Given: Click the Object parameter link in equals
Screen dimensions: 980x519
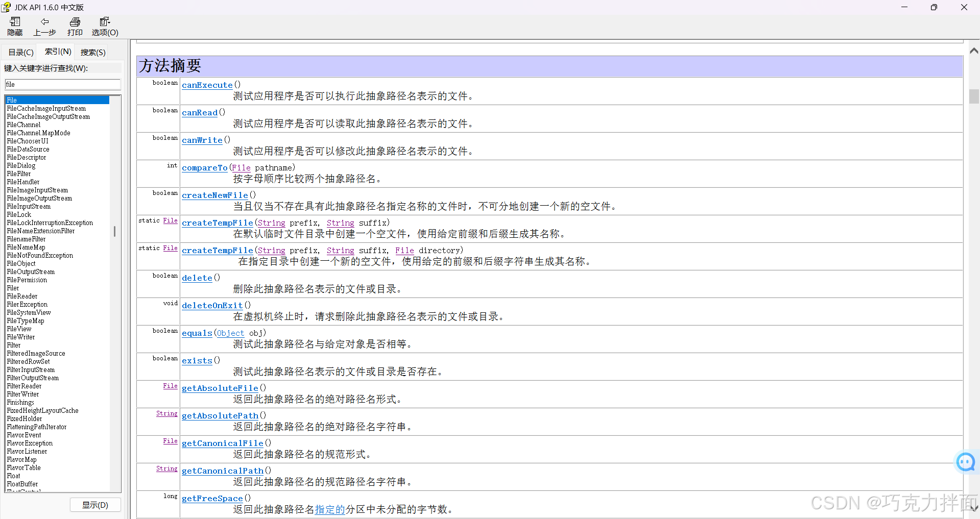Looking at the screenshot, I should (231, 333).
